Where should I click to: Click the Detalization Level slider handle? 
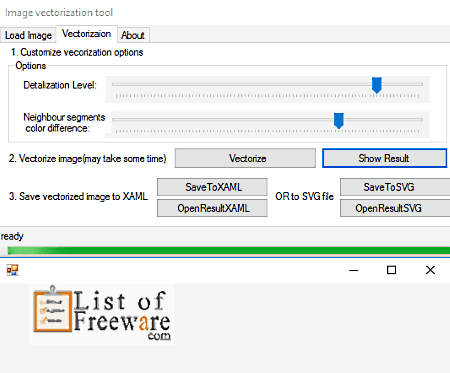377,85
